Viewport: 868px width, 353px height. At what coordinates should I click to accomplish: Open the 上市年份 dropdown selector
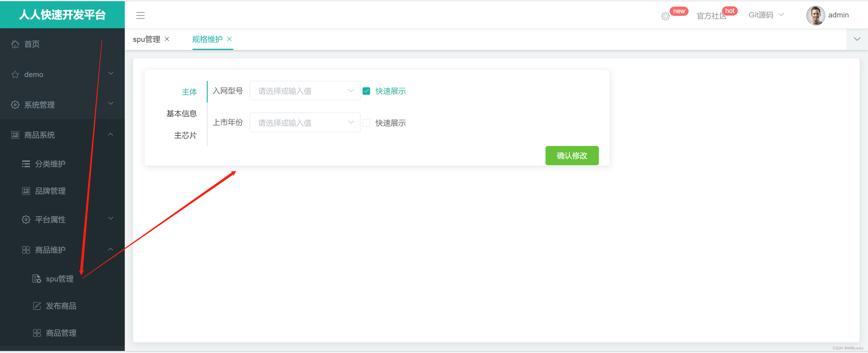pos(305,122)
